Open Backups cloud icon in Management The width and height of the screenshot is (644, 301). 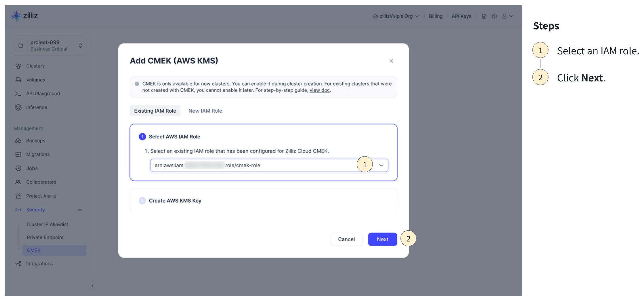18,141
